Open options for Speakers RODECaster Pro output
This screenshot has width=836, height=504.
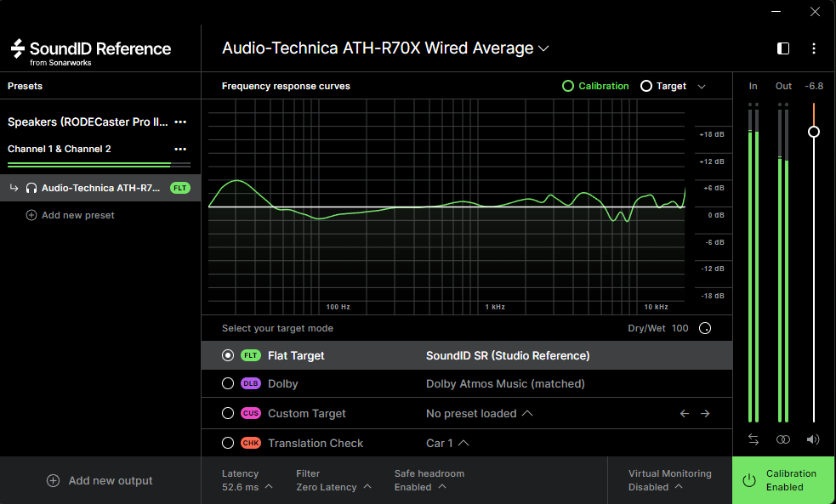(x=180, y=122)
